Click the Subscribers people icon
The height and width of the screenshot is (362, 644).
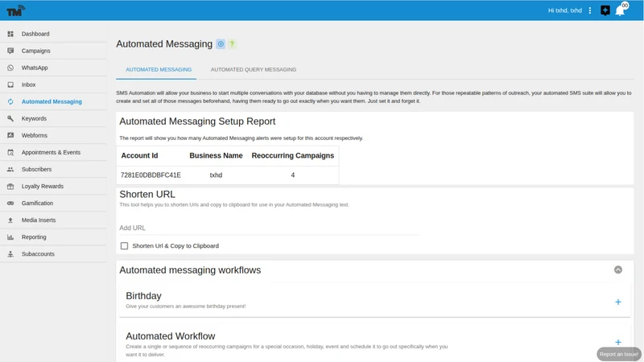tap(10, 169)
